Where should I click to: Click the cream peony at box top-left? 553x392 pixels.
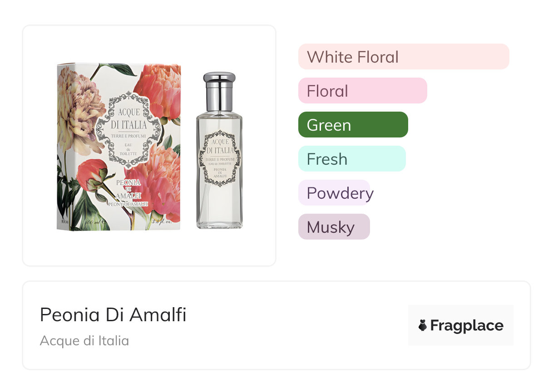[x=76, y=109]
